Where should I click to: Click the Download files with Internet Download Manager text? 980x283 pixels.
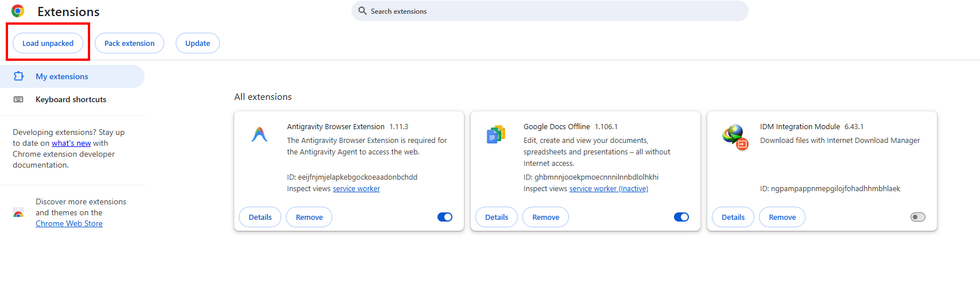pos(840,140)
